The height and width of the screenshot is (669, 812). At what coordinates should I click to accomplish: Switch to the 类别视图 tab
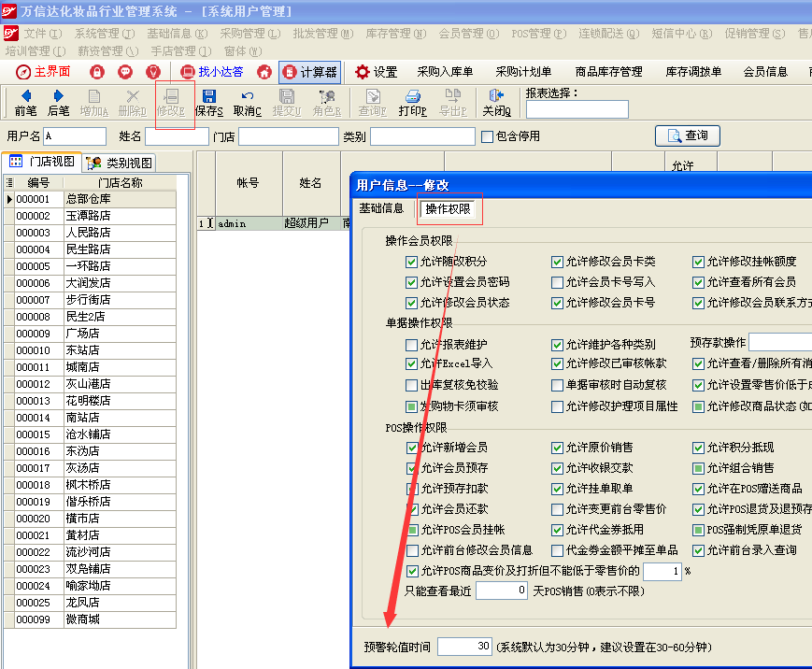click(119, 164)
